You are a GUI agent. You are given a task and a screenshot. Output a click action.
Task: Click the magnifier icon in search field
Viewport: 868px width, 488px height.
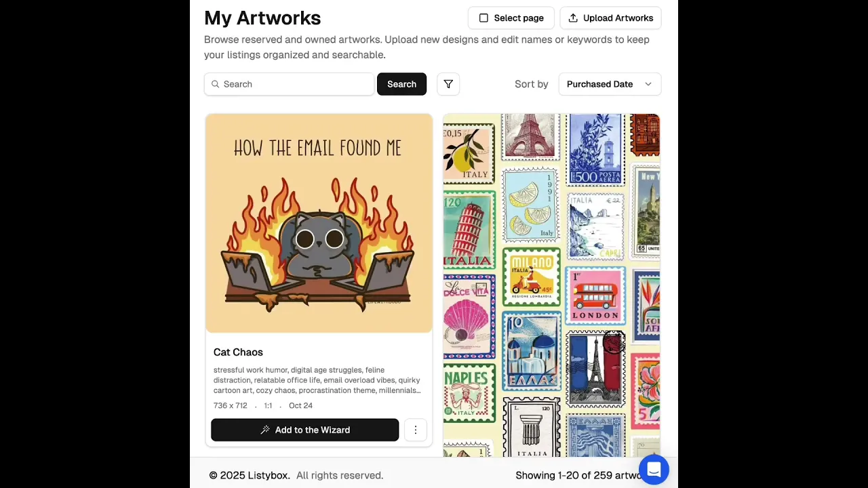(x=216, y=84)
